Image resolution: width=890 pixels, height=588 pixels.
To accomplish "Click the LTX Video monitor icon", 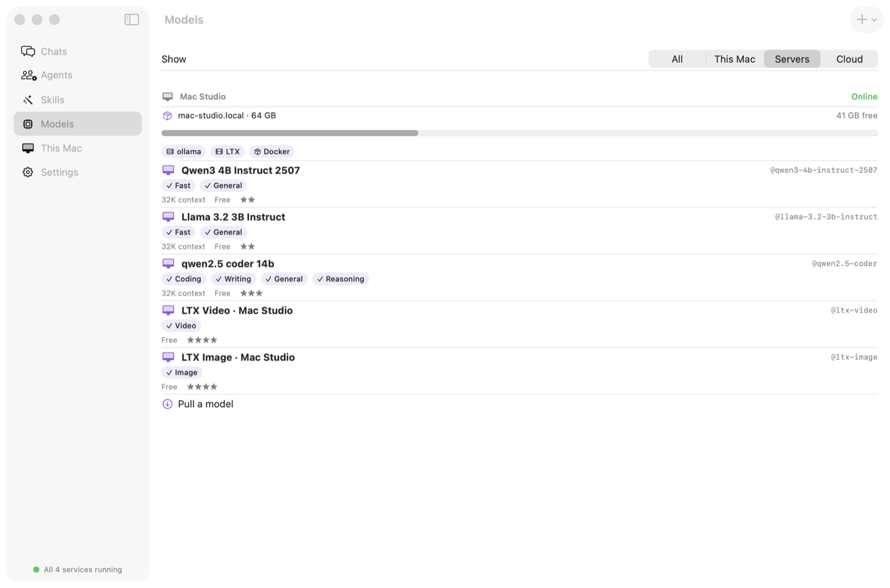I will pos(168,310).
